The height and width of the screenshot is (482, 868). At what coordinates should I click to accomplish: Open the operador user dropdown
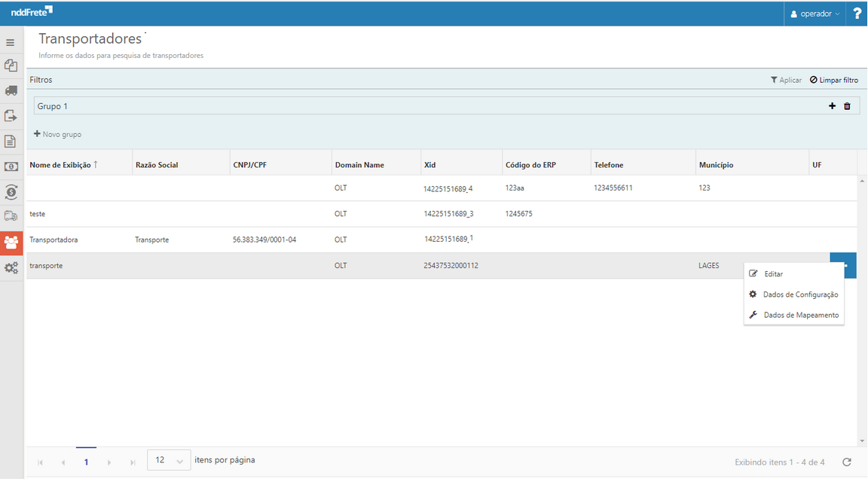pos(815,14)
